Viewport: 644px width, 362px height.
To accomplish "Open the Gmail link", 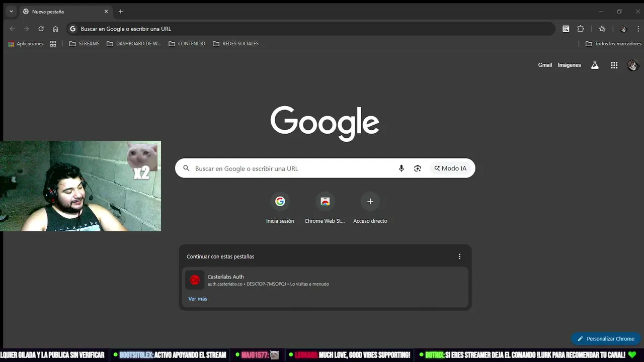I will 545,65.
